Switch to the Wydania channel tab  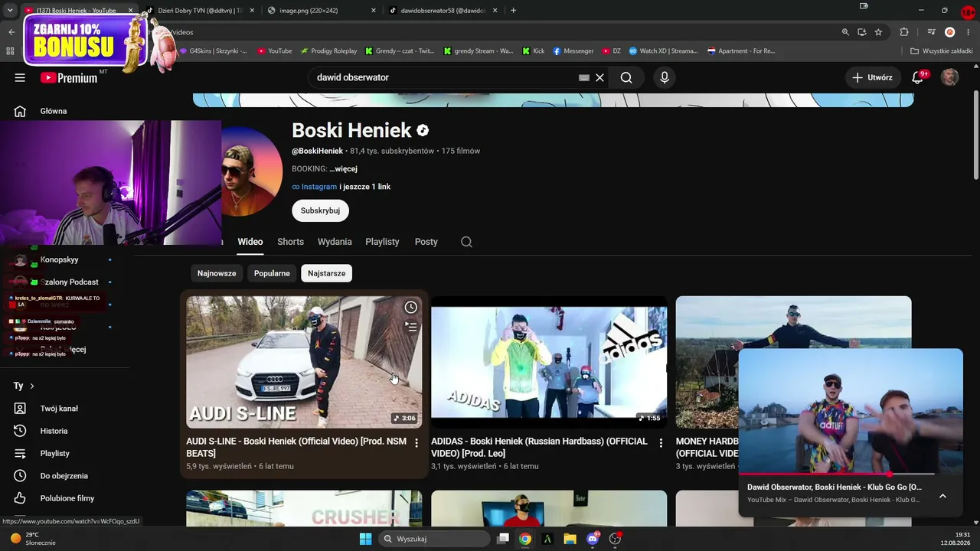(x=335, y=242)
